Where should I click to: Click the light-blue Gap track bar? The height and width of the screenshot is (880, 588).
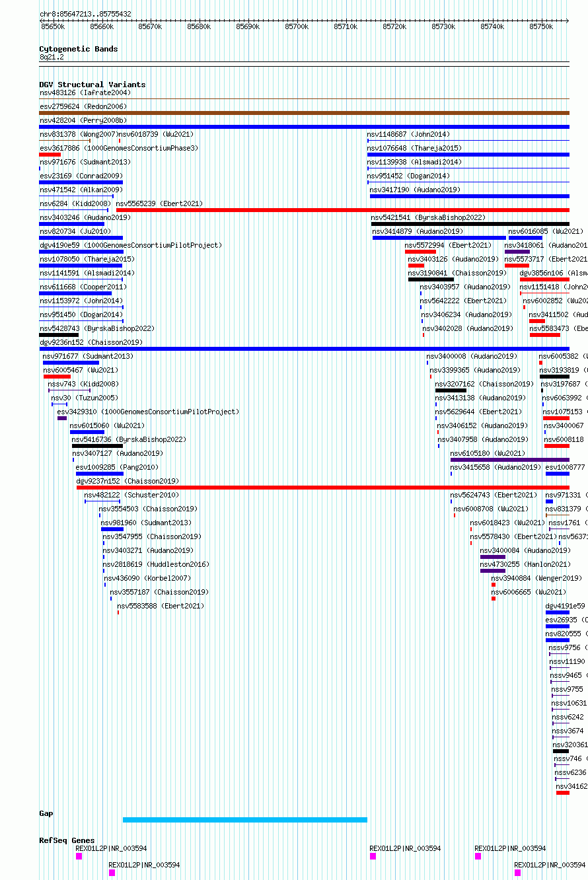245,820
